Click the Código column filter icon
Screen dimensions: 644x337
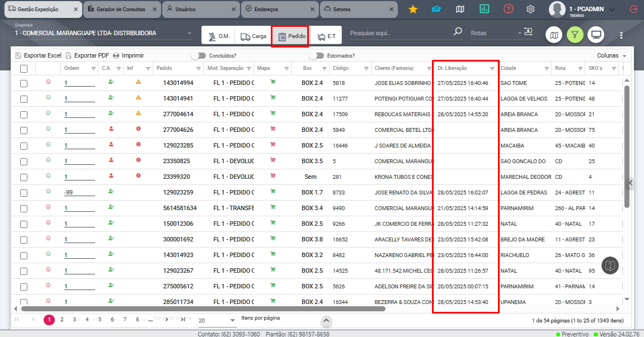366,69
